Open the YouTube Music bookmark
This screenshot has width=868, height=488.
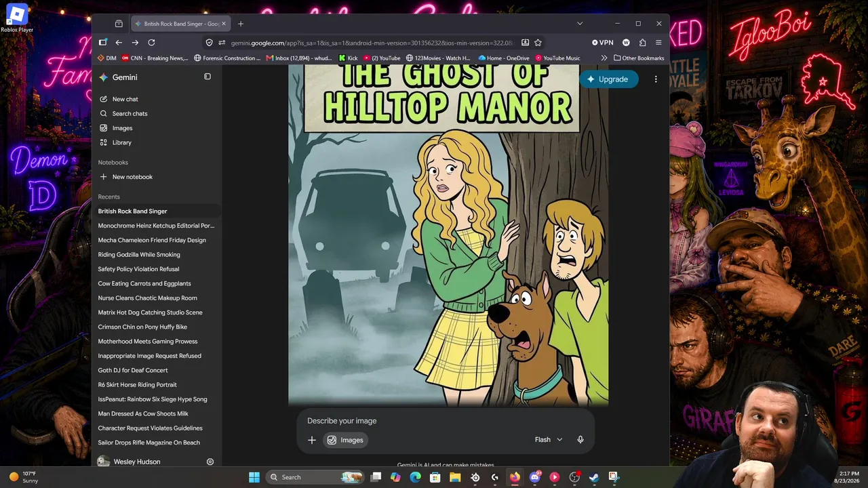pyautogui.click(x=557, y=58)
